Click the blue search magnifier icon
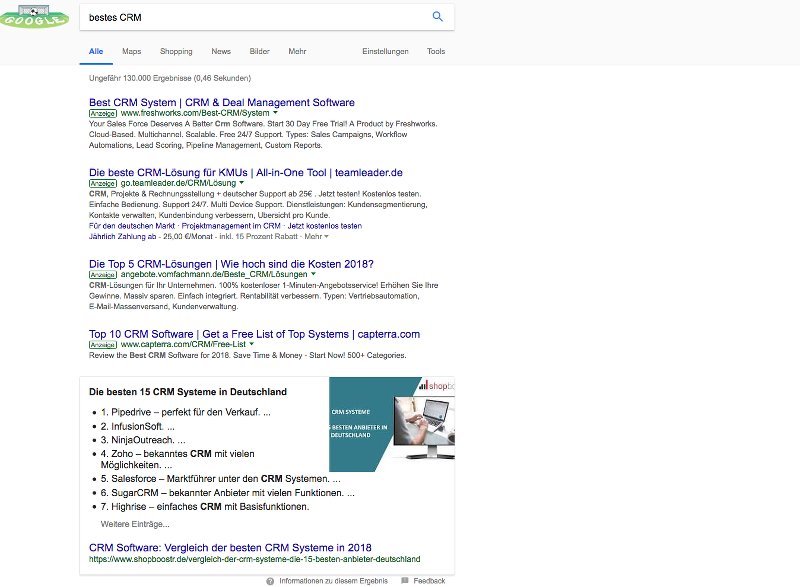This screenshot has width=800, height=587. pyautogui.click(x=437, y=16)
